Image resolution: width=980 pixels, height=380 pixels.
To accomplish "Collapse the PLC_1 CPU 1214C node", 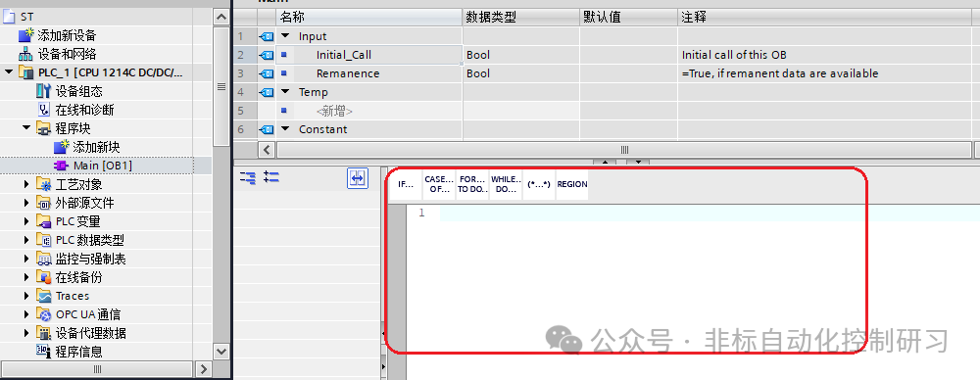I will (x=9, y=72).
